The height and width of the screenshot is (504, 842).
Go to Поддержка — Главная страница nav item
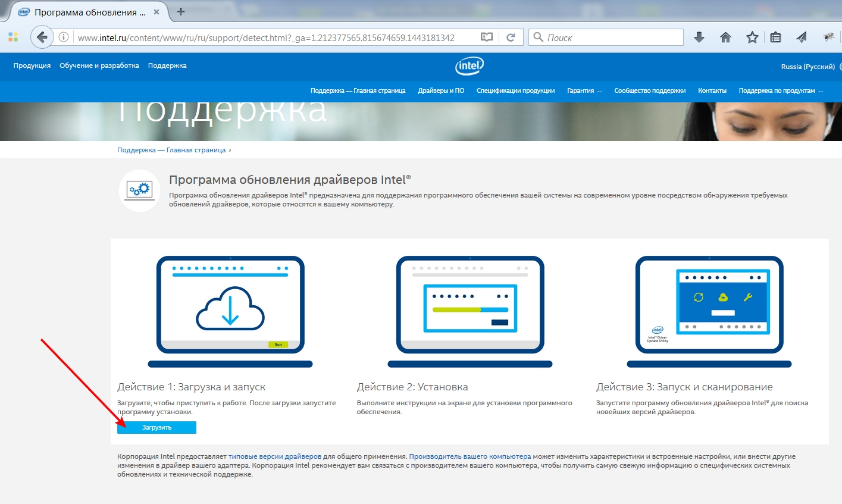click(358, 90)
